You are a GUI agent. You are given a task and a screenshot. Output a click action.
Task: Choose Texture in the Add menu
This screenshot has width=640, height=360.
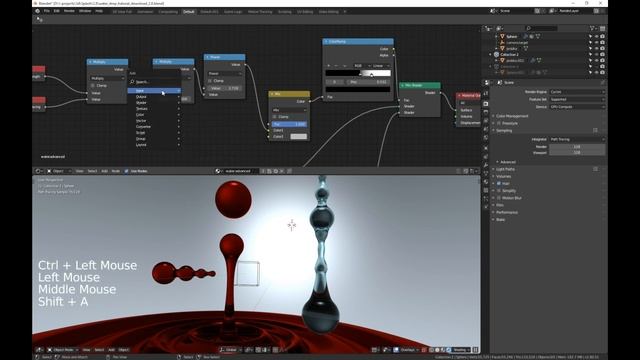tap(154, 109)
